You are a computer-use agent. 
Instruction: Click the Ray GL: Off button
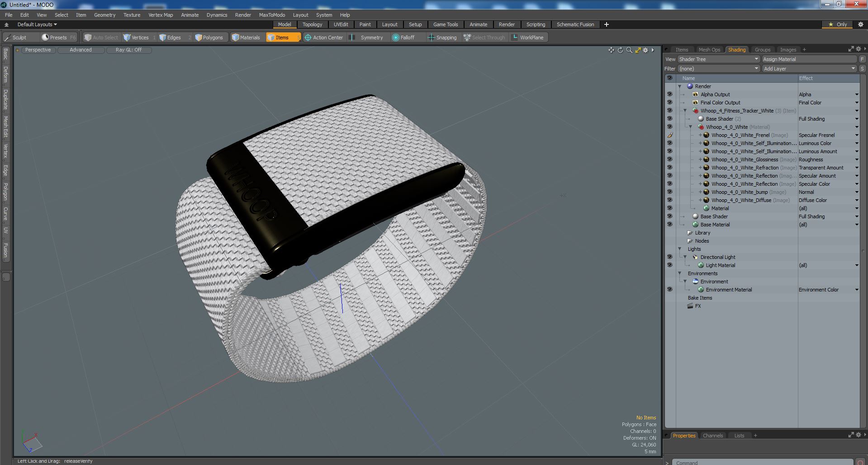[128, 50]
